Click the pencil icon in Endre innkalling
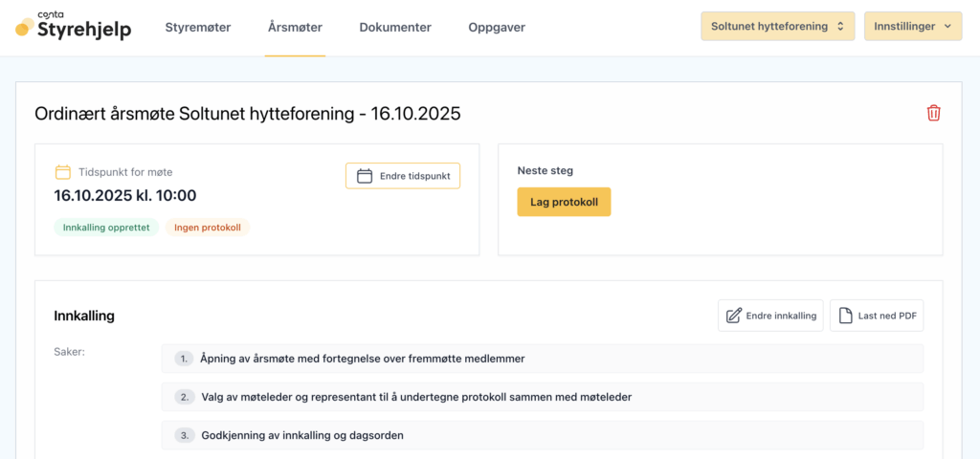 (x=734, y=316)
